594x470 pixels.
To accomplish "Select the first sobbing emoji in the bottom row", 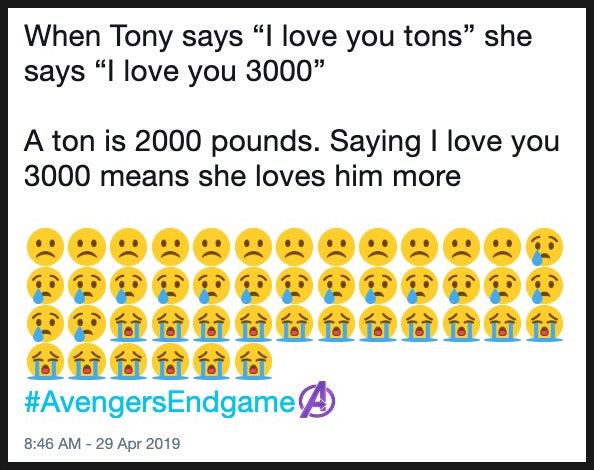I will [x=45, y=362].
